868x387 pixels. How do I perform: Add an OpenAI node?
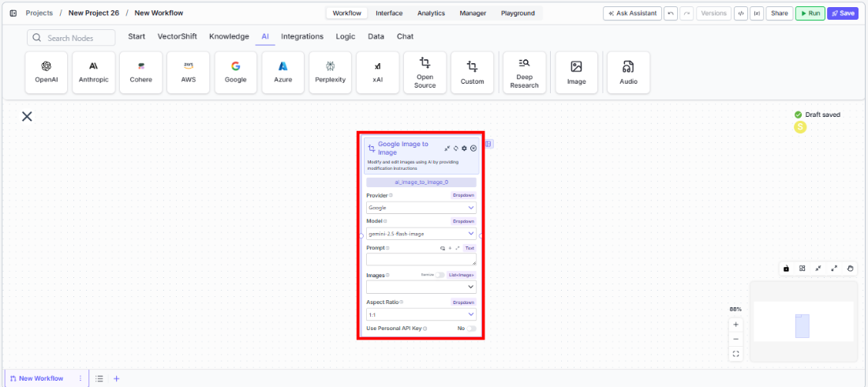pyautogui.click(x=47, y=73)
